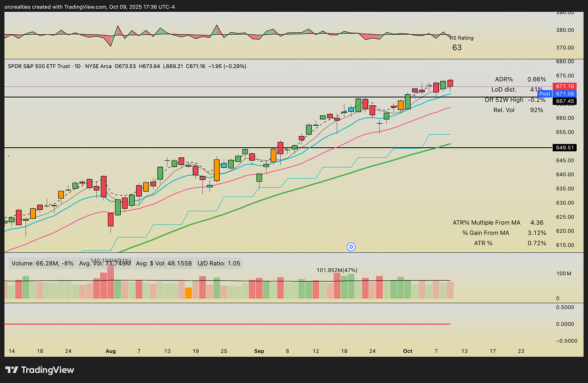Click the U/D Ratio: 1.05 box
Screen dimensions: 588x383
pos(218,263)
